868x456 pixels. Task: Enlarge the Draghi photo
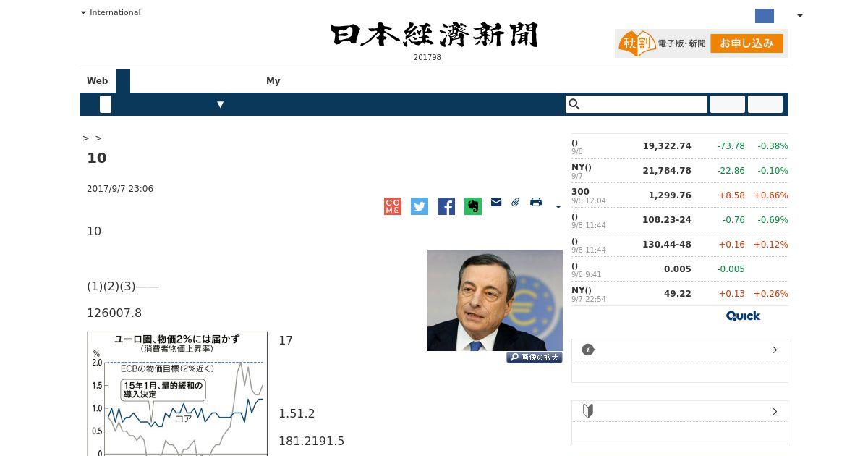point(495,300)
